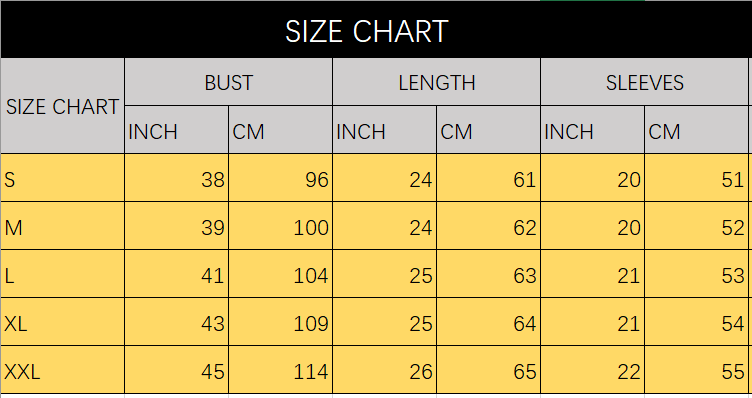
Task: Select the XXL size row label
Action: pos(62,370)
